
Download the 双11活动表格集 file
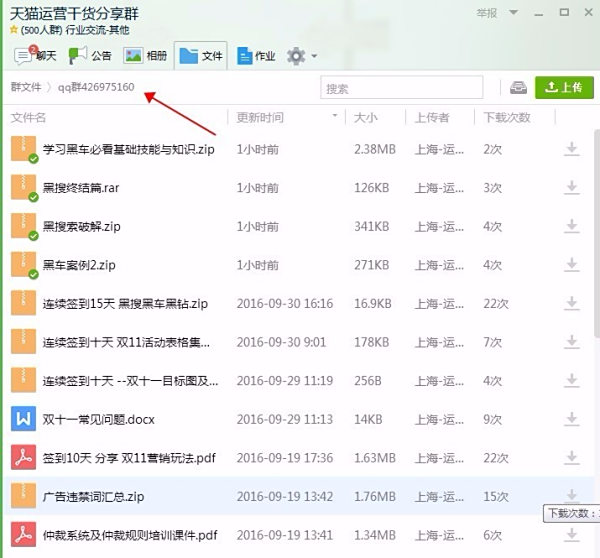pyautogui.click(x=572, y=342)
